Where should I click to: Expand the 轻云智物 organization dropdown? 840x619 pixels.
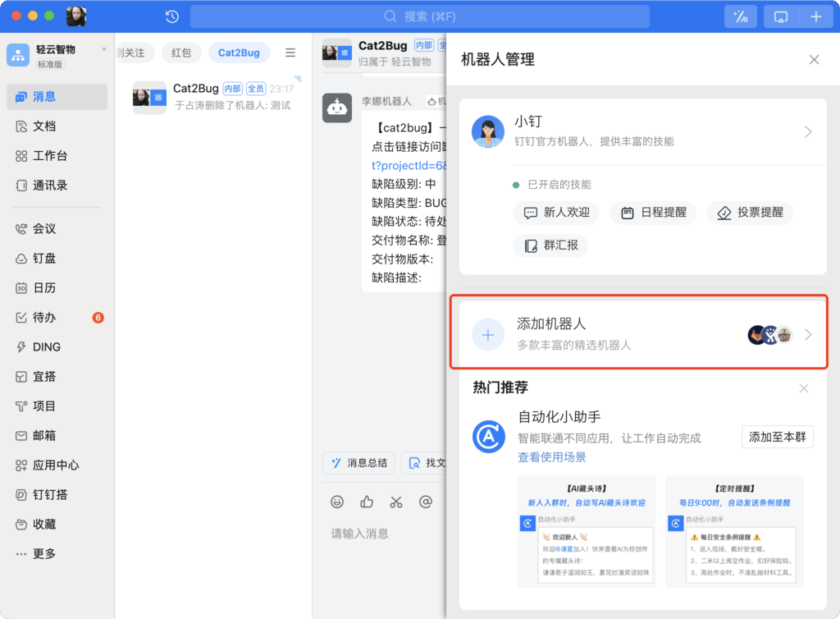point(104,49)
